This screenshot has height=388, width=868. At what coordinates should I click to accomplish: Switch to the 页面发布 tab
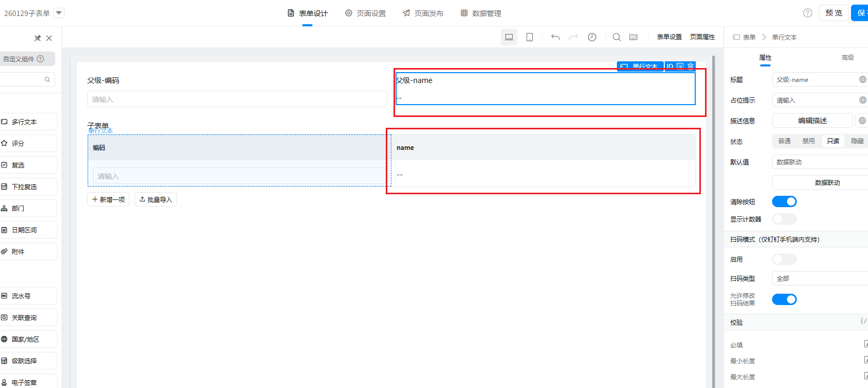423,13
